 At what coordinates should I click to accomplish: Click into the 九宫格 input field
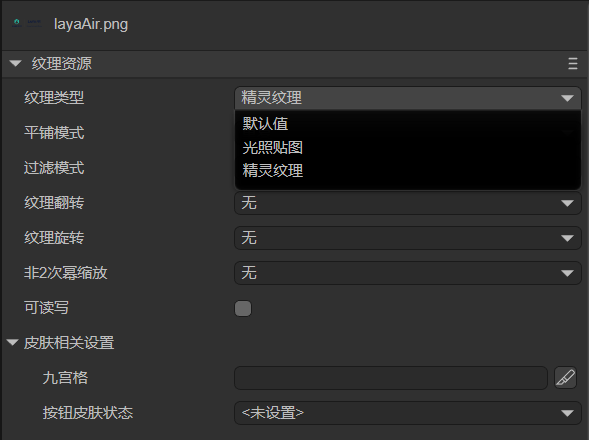[391, 378]
